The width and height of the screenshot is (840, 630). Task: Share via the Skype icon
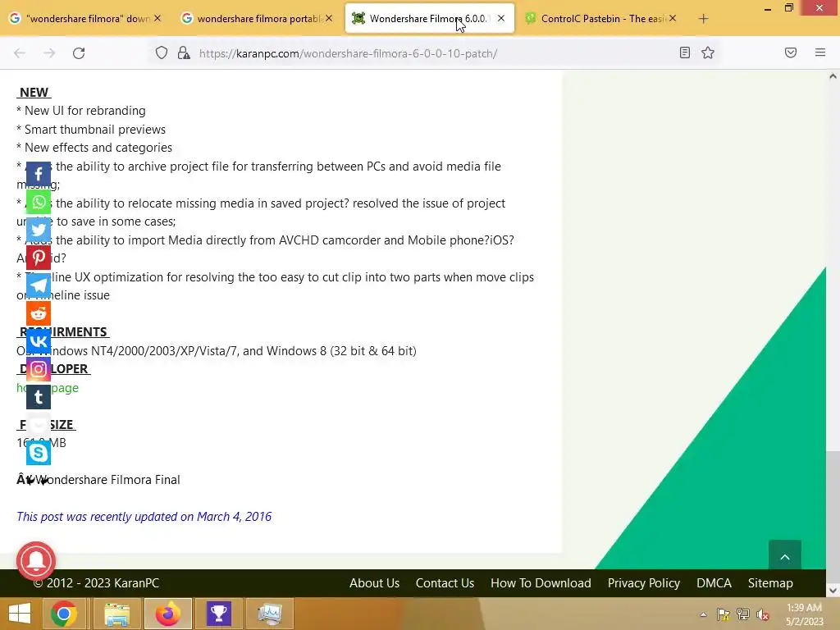pyautogui.click(x=39, y=453)
